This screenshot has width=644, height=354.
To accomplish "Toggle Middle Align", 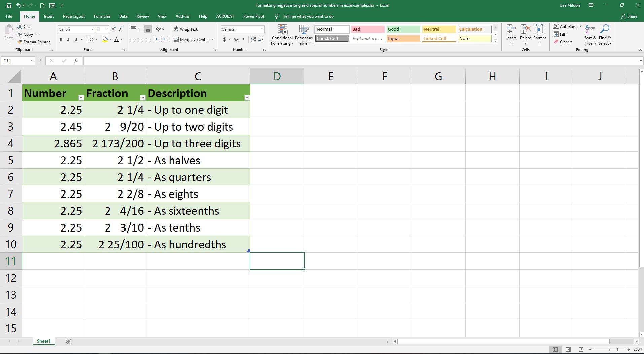I will click(141, 29).
